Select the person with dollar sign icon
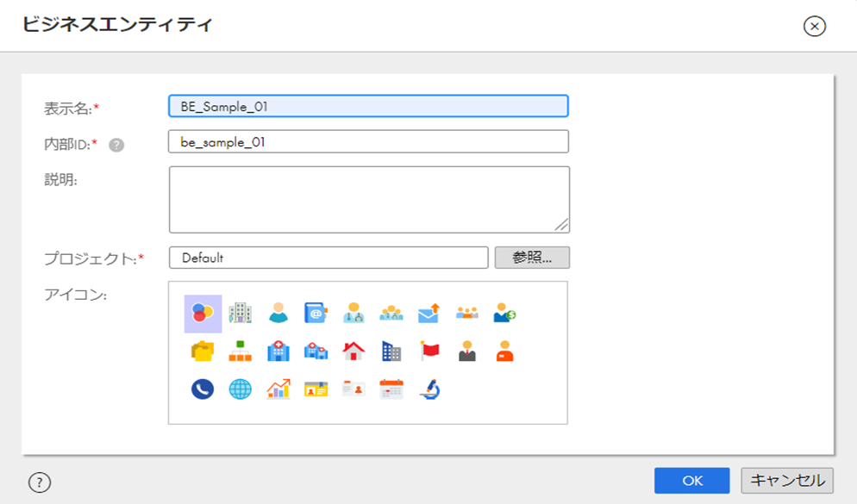 (504, 313)
